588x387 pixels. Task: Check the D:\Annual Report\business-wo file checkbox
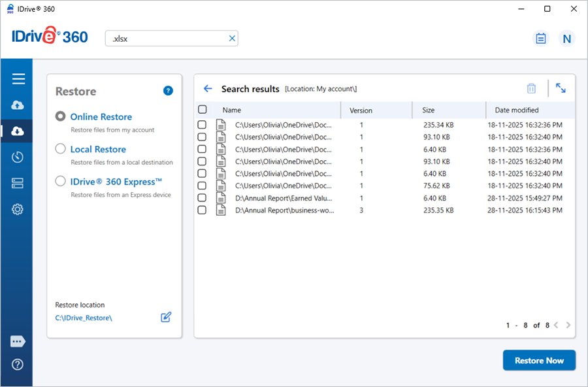(x=203, y=210)
